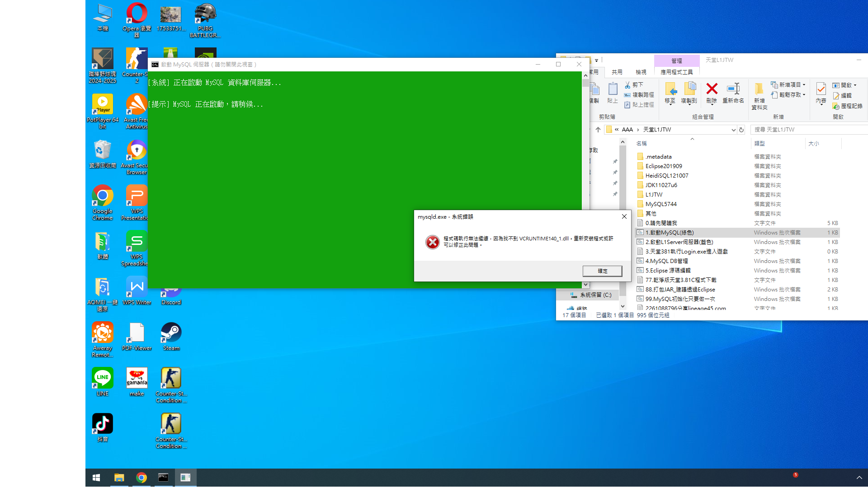Click the Delete (刪除) icon in Explorer ribbon
Image resolution: width=868 pixels, height=488 pixels.
click(712, 93)
